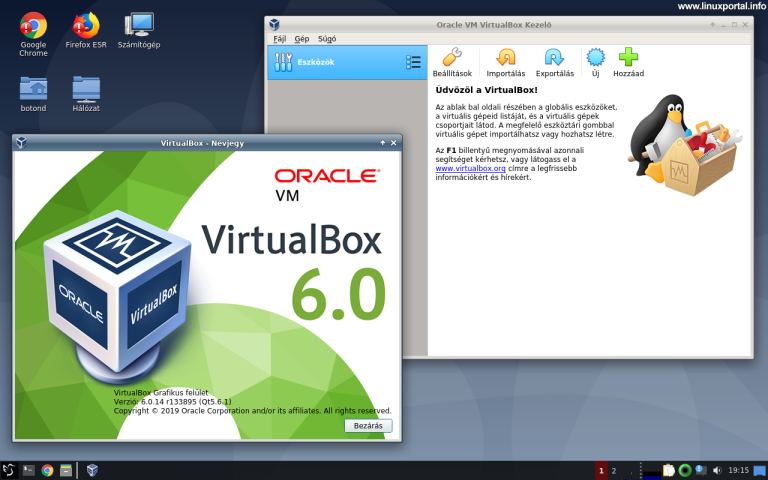Open the file manager taskbar icon
Image resolution: width=768 pixels, height=480 pixels.
point(66,470)
